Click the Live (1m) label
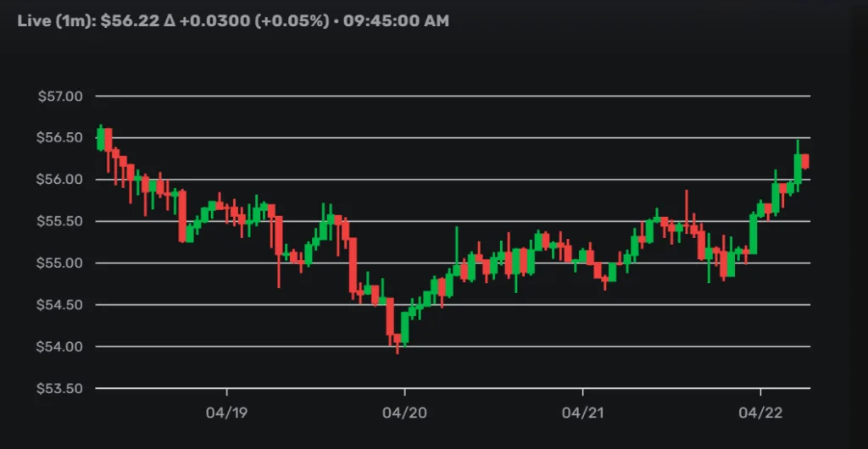Image resolution: width=868 pixels, height=449 pixels. pyautogui.click(x=57, y=21)
